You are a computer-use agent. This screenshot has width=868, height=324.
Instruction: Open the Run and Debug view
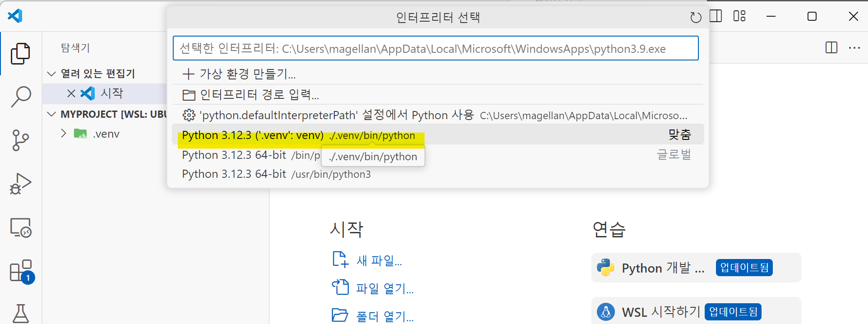[20, 184]
